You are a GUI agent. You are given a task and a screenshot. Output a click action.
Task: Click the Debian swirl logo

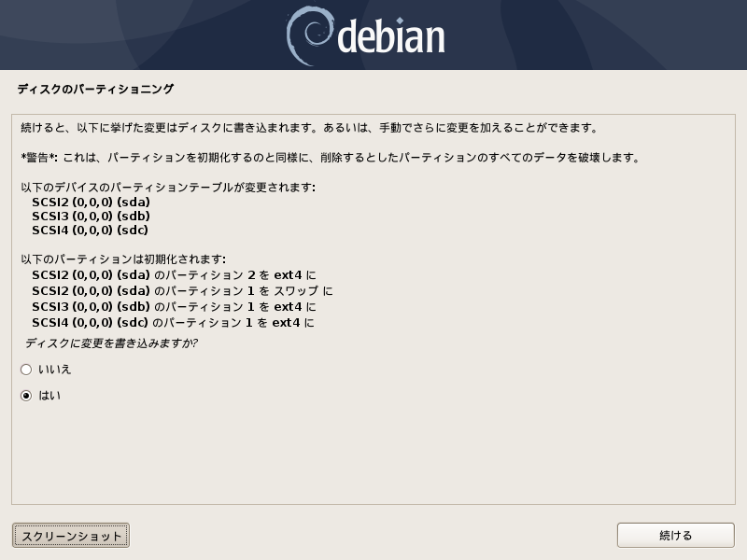click(310, 35)
